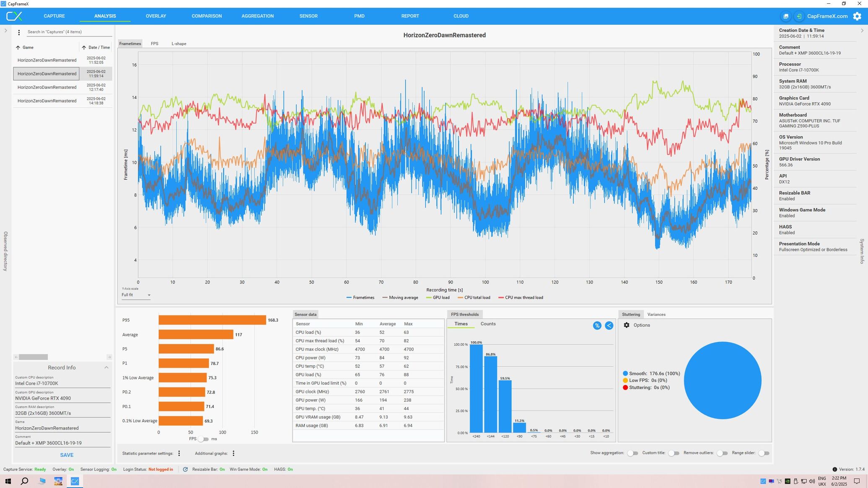Enable the Show aggregation switch

[632, 453]
